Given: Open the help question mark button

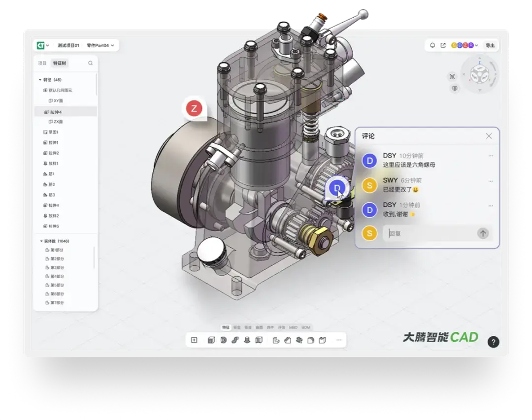Looking at the screenshot, I should coord(493,342).
